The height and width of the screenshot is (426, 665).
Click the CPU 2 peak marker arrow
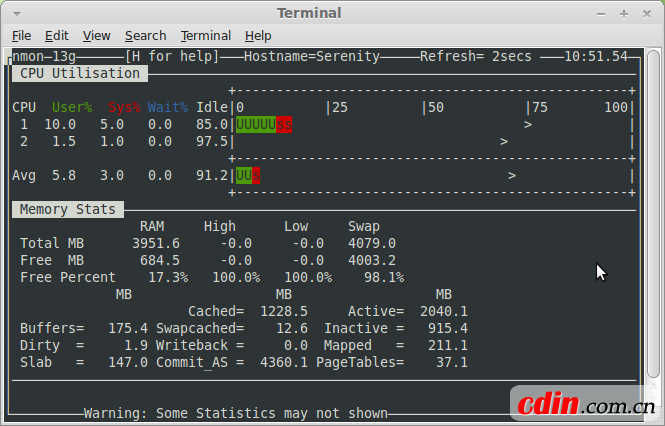point(504,142)
